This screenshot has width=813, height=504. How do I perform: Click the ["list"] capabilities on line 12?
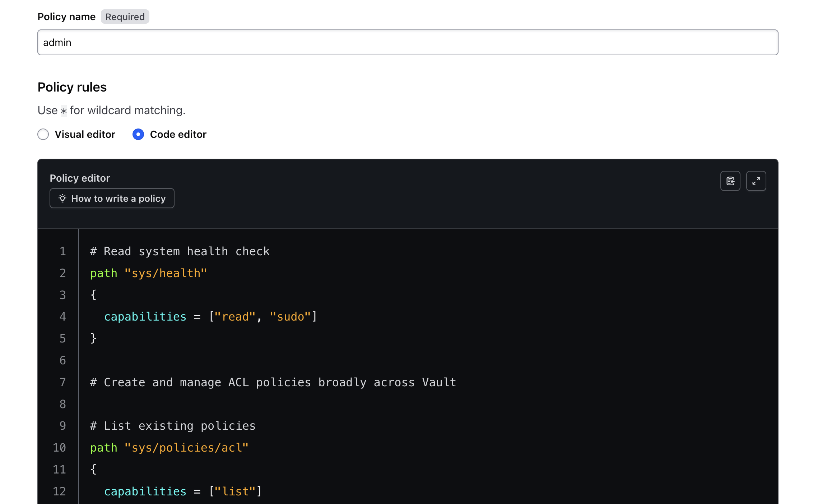[236, 491]
